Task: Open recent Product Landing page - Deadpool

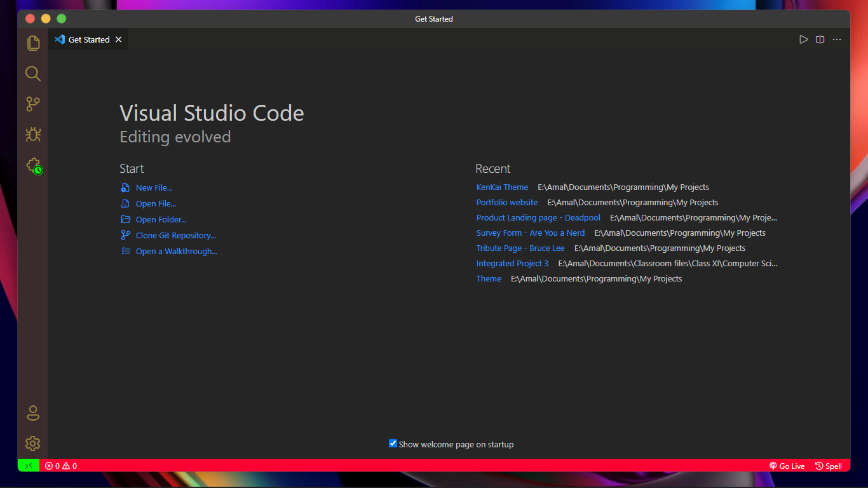Action: (538, 217)
